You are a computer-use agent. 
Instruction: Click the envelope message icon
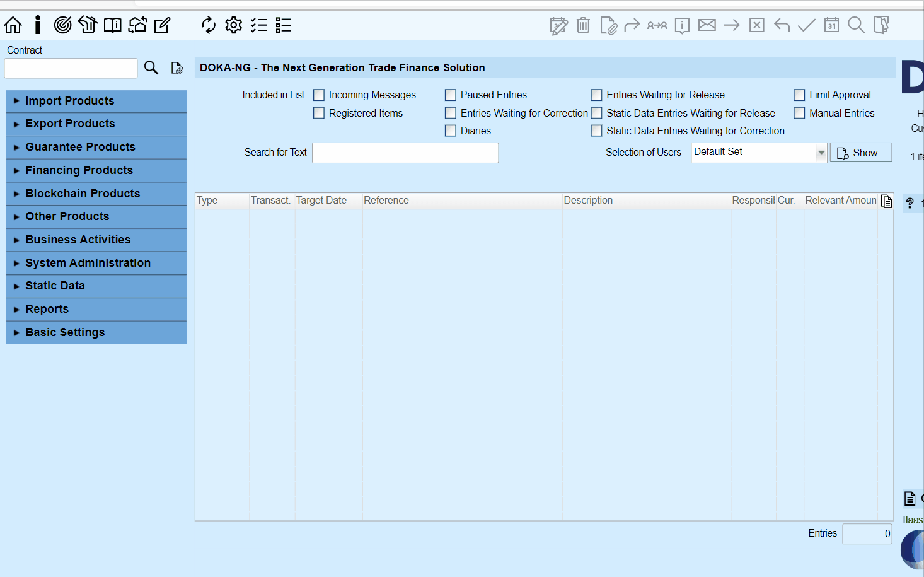click(707, 25)
